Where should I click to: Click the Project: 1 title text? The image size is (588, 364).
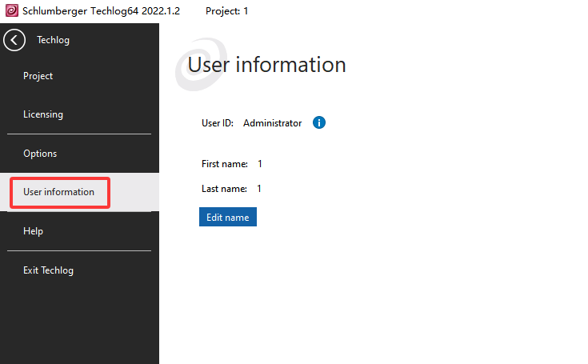point(226,11)
